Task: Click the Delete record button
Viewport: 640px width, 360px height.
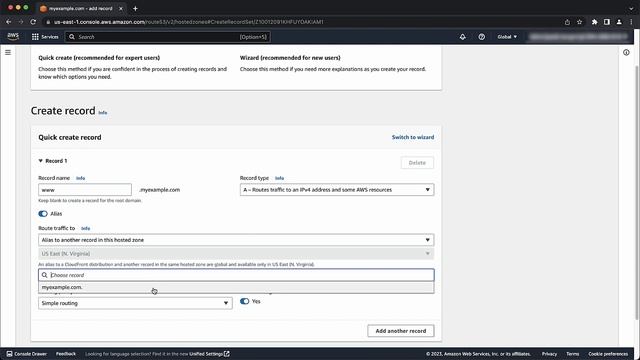Action: [x=417, y=163]
